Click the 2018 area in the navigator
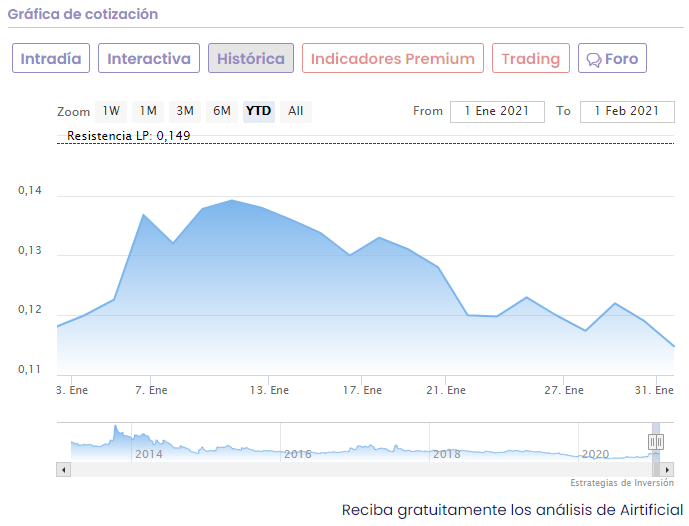689x526 pixels. pyautogui.click(x=447, y=454)
